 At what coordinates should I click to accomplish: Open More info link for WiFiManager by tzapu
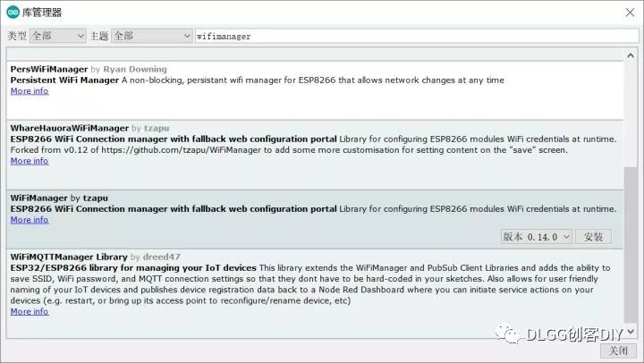(30, 220)
